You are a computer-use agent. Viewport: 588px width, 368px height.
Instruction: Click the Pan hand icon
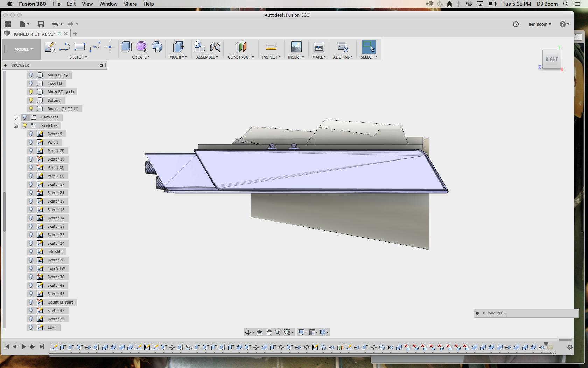(x=269, y=332)
